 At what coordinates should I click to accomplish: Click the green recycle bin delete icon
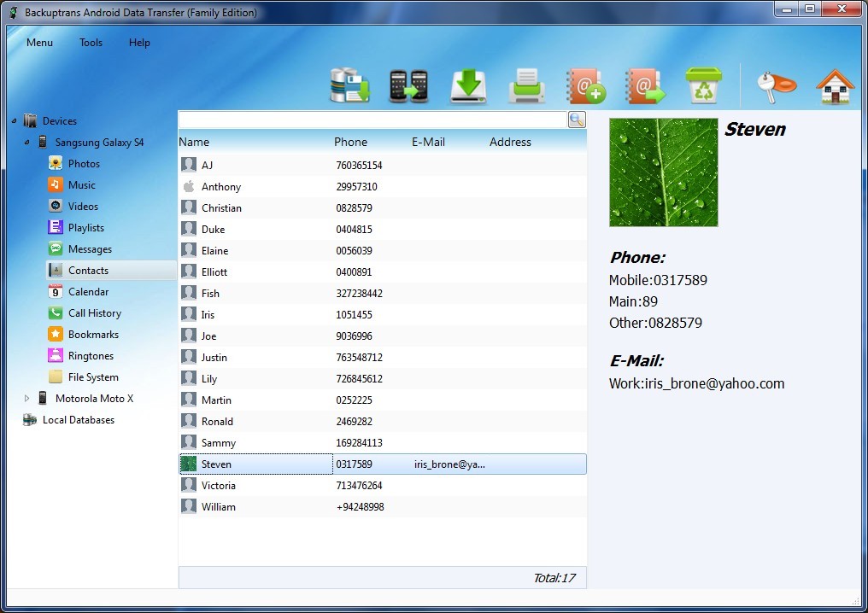tap(704, 85)
